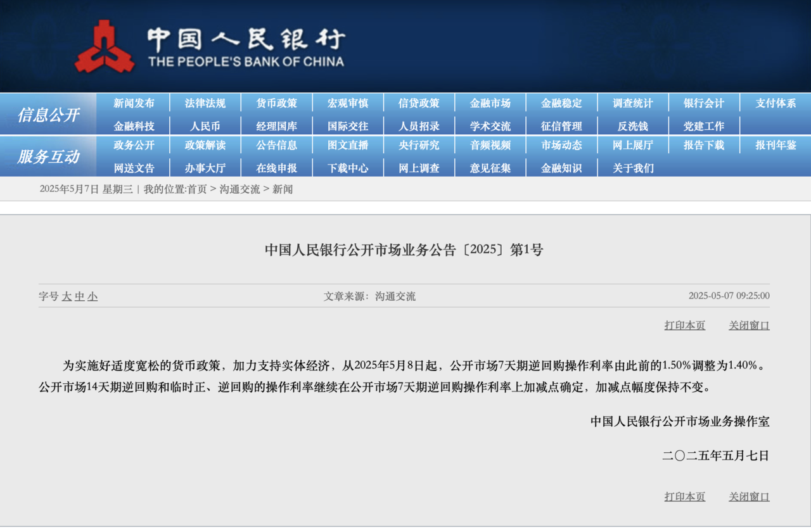Click the timestamp 2025-05-07 09:25:00
This screenshot has height=532, width=811.
click(729, 296)
